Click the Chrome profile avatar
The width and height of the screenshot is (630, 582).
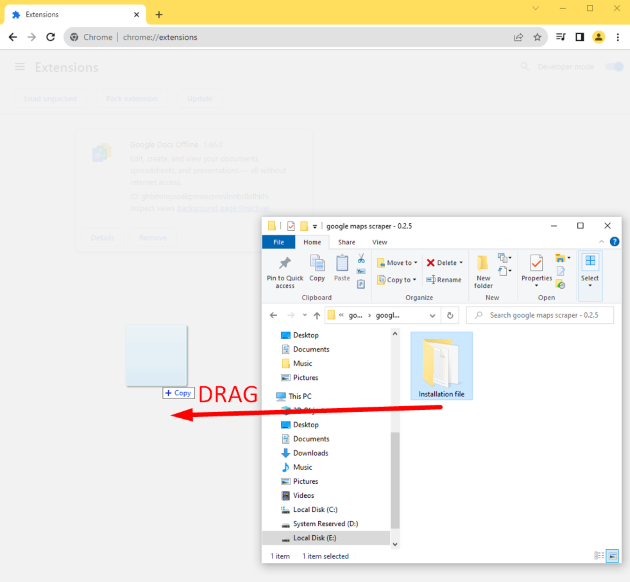coord(599,37)
